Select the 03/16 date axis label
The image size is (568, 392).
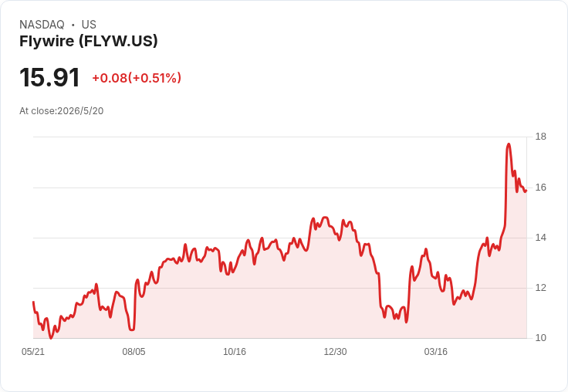(436, 351)
